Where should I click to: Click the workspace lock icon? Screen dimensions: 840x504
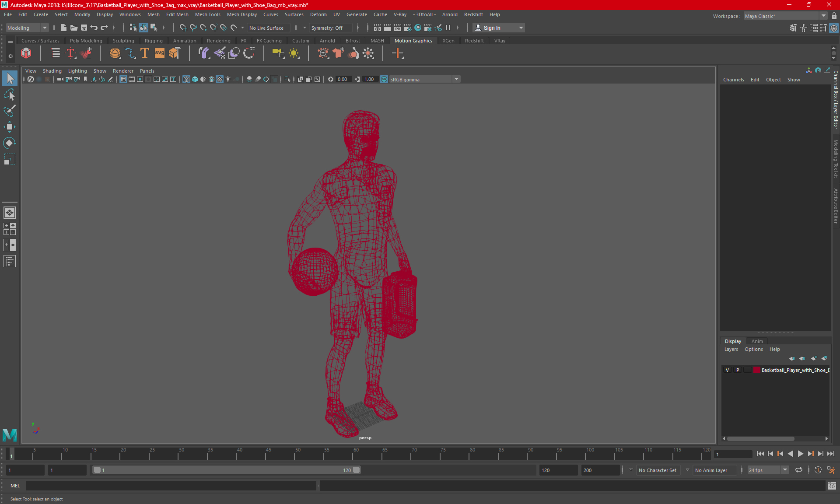(x=834, y=16)
